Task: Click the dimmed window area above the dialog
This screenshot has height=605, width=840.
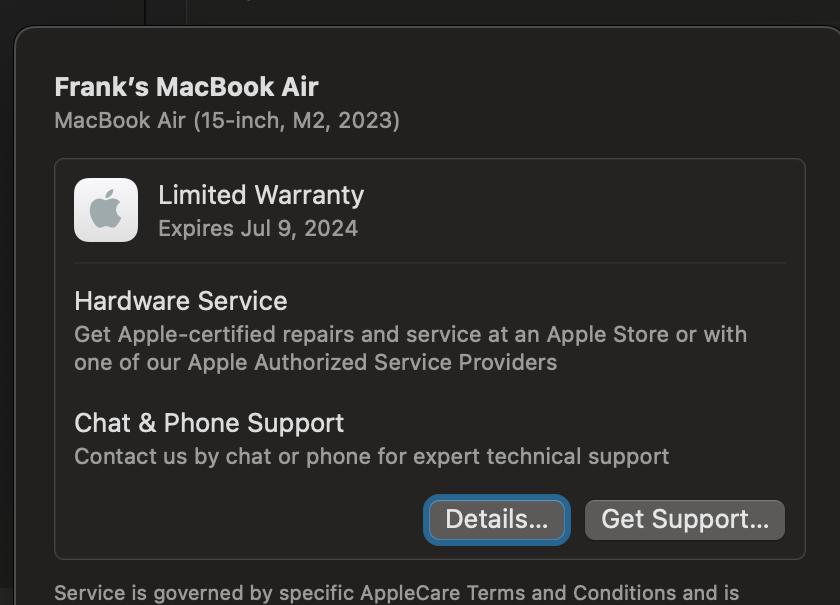Action: click(500, 12)
